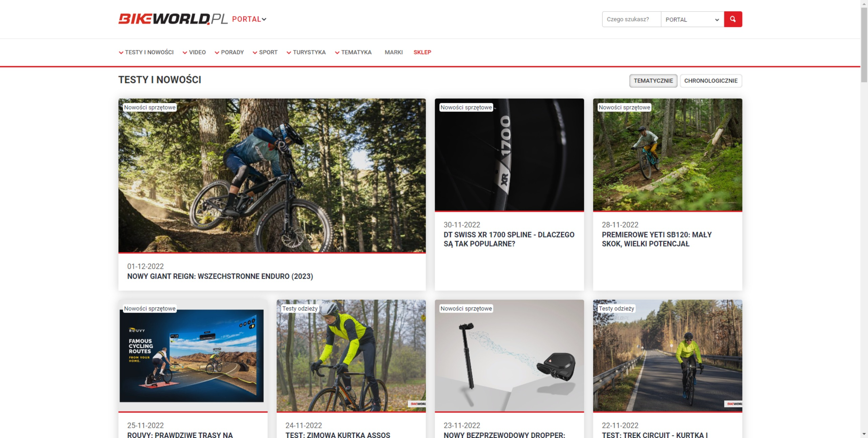
Task: Focus the 'Czego szukasz?' search field
Action: point(631,19)
